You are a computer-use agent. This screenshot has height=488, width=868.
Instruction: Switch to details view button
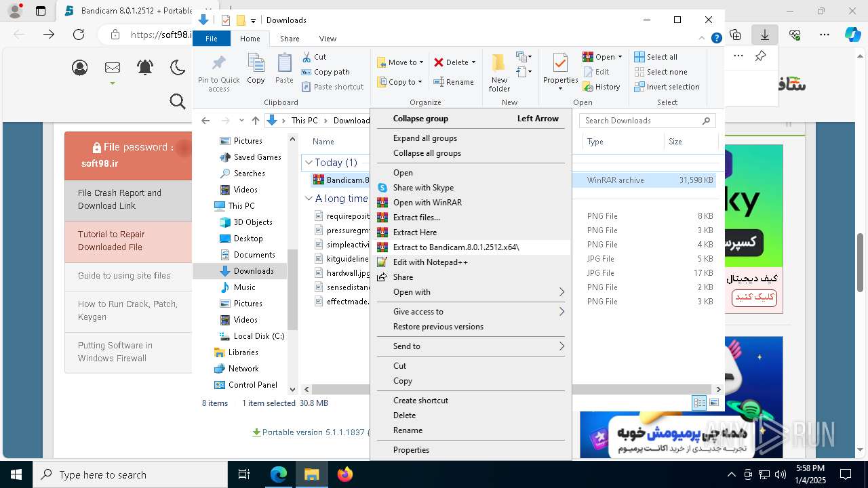pyautogui.click(x=699, y=403)
